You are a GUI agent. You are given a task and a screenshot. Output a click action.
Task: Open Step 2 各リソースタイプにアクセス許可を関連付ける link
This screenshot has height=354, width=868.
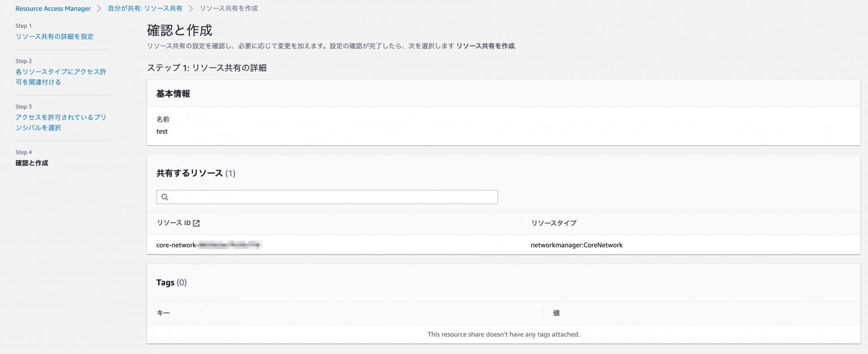[61, 77]
